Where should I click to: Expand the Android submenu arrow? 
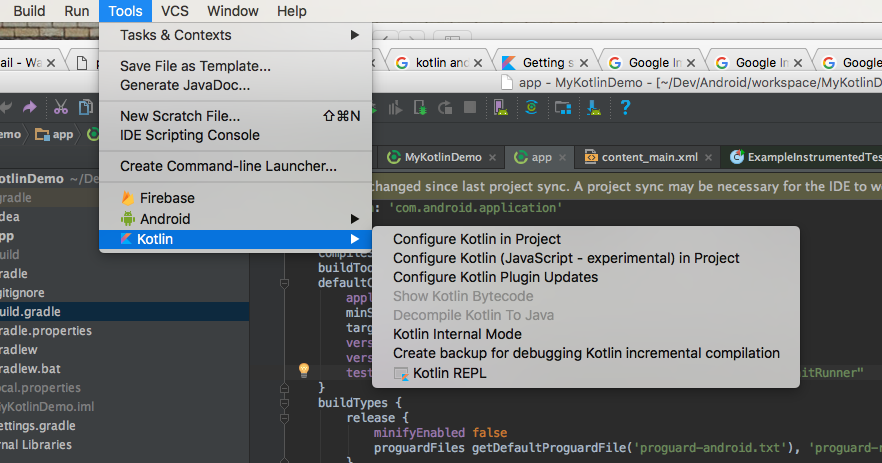click(x=354, y=219)
